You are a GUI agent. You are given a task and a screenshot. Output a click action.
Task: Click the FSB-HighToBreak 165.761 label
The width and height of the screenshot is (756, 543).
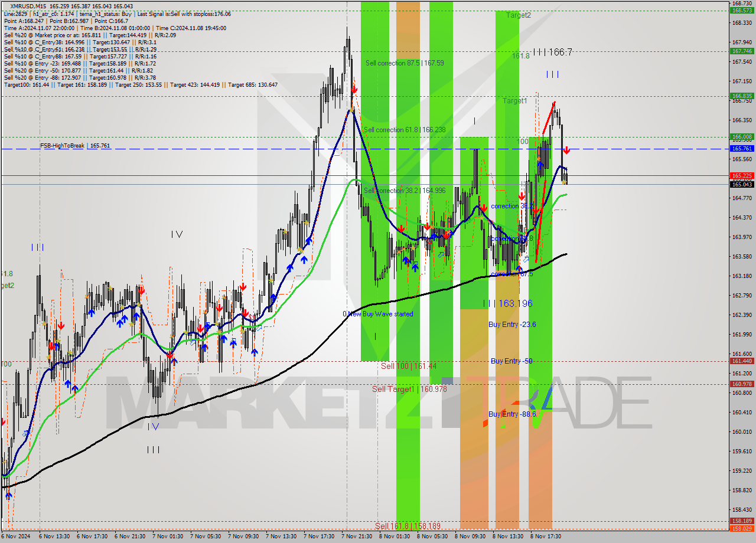pyautogui.click(x=75, y=145)
